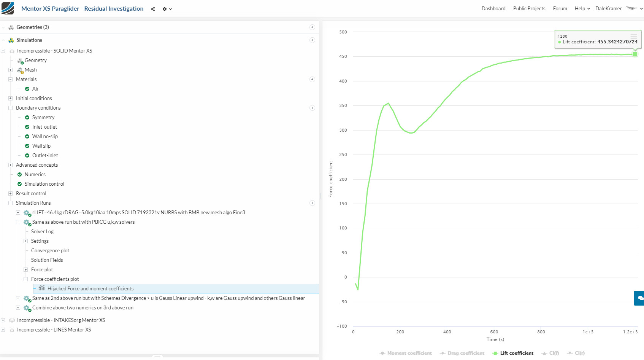Open the project settings gear menu
Image resolution: width=644 pixels, height=360 pixels.
pyautogui.click(x=167, y=9)
